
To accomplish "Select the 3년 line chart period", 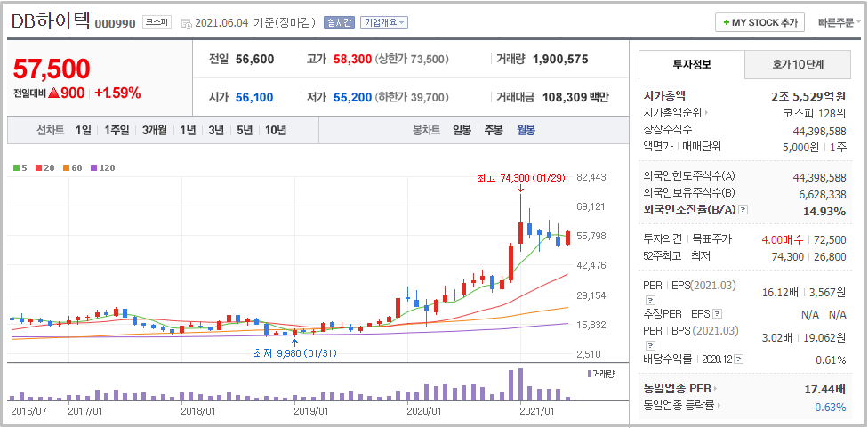I will pos(216,130).
